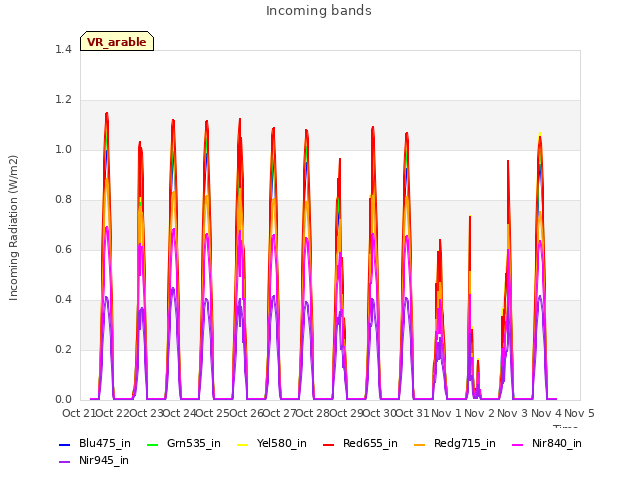The width and height of the screenshot is (640, 480).
Task: Click the Incoming bands chart title
Action: (319, 11)
